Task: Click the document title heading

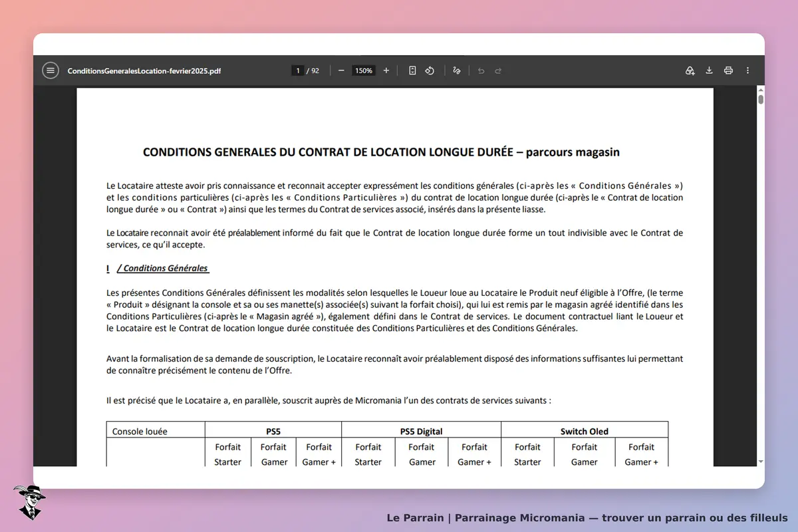Action: pyautogui.click(x=381, y=152)
